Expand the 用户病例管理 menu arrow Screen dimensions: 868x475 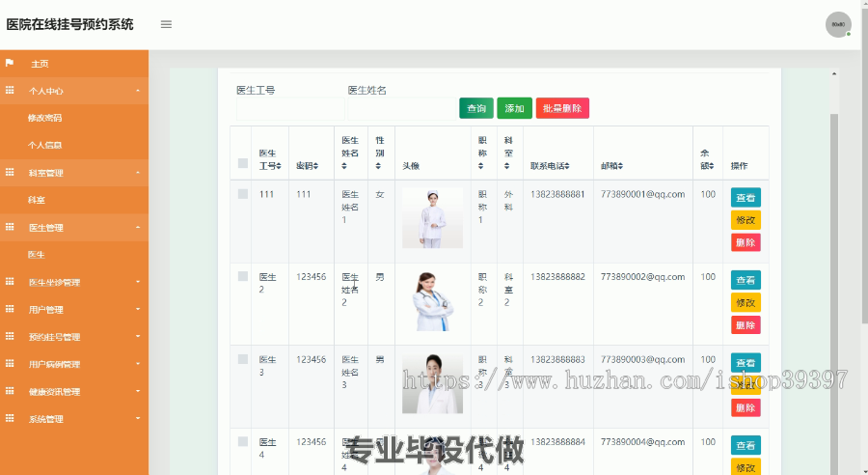coord(138,364)
